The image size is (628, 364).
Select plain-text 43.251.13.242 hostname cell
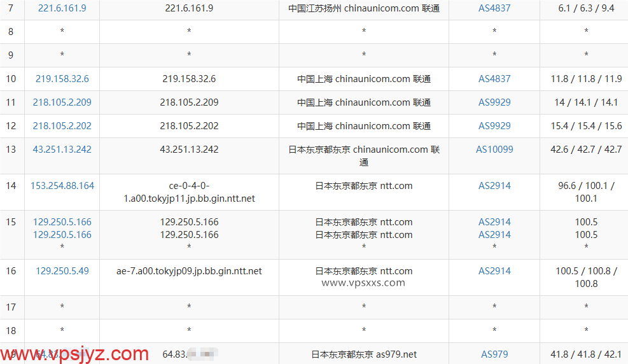click(189, 150)
